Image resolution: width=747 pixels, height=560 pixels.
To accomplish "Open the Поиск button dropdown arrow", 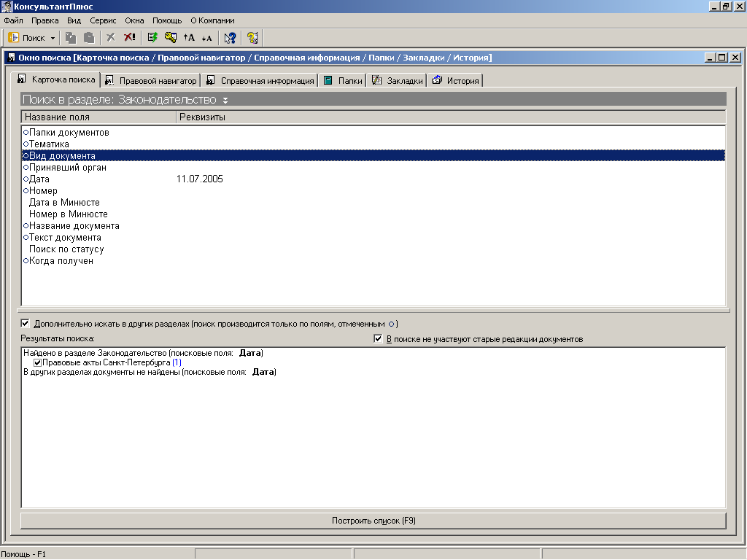I will point(53,38).
